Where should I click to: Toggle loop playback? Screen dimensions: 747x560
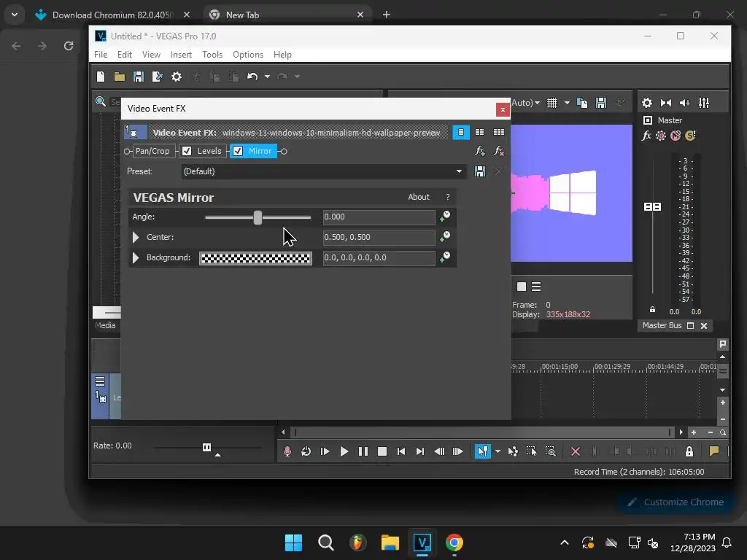point(306,451)
